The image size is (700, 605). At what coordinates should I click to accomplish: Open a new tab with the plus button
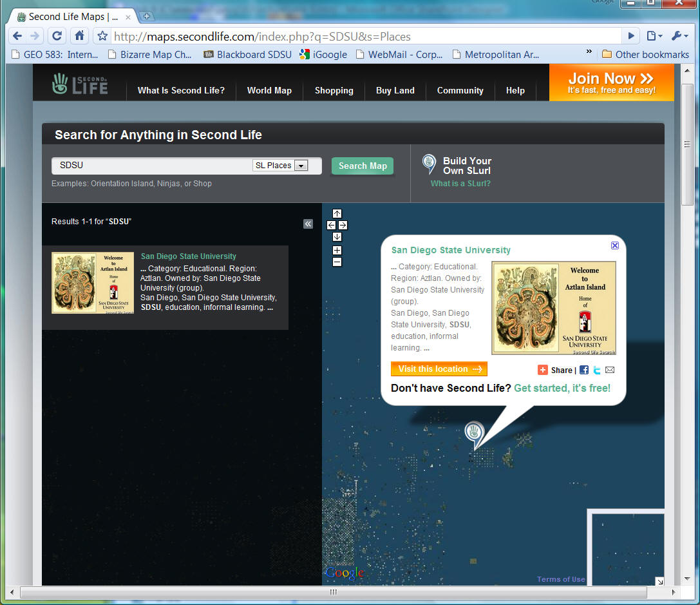click(146, 17)
